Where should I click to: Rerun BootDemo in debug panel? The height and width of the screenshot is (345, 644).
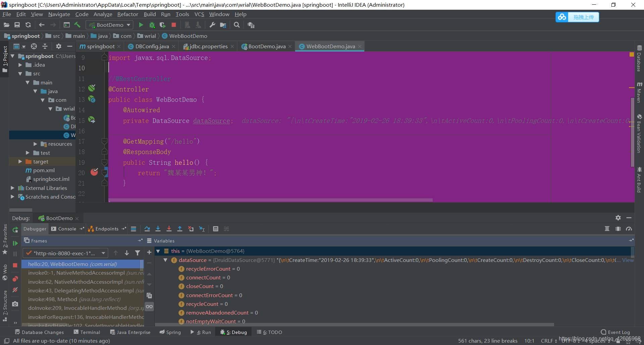pos(15,230)
